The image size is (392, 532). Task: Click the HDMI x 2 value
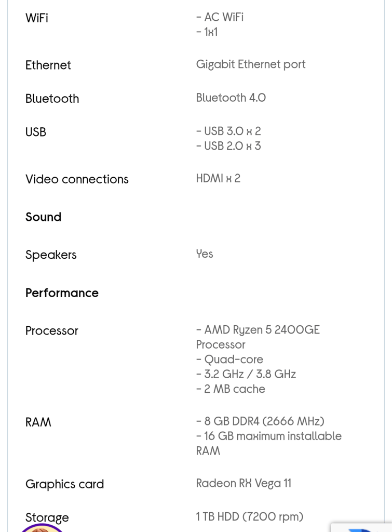point(218,179)
